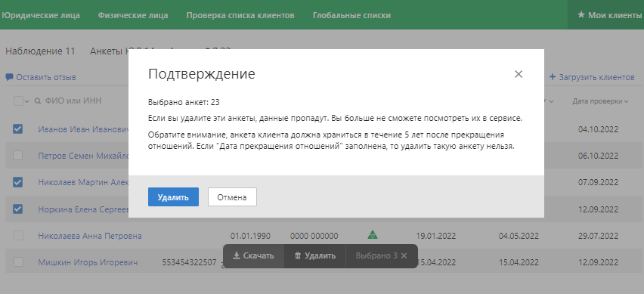Open client Иванов Иван Иванович
The image size is (644, 294).
(x=83, y=129)
